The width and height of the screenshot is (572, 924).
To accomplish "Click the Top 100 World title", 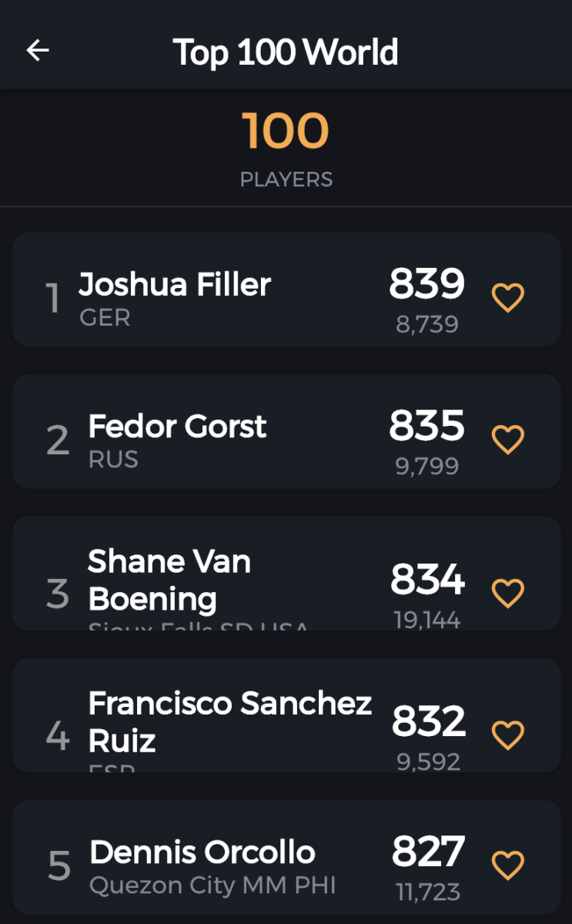I will pyautogui.click(x=286, y=52).
